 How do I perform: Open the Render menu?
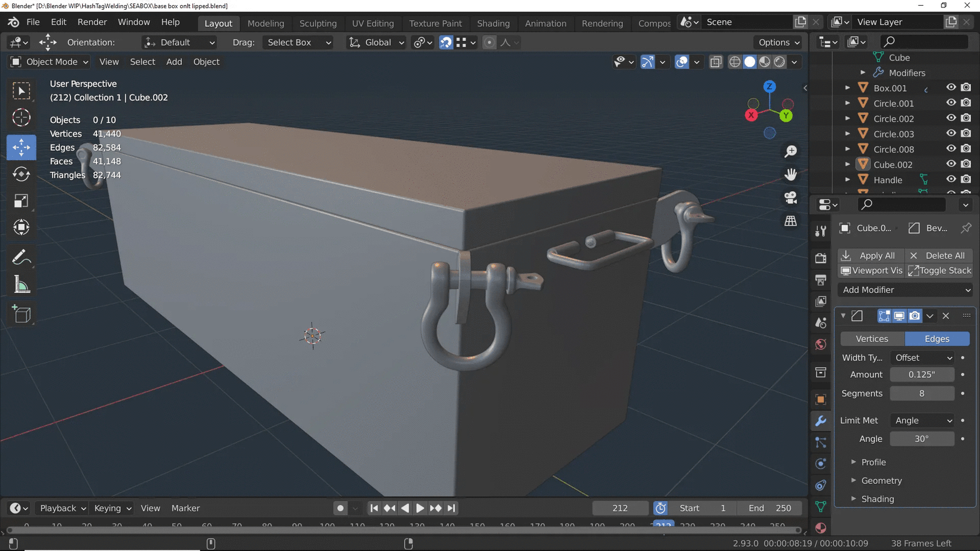click(x=92, y=22)
